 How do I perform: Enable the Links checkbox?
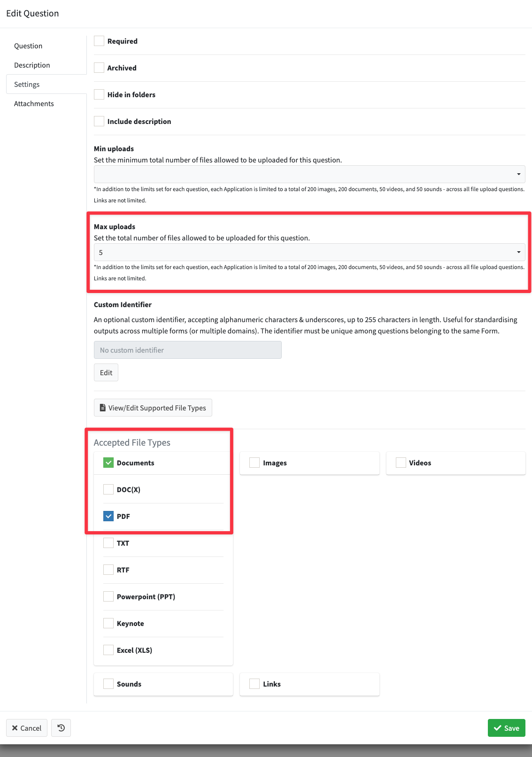point(254,684)
